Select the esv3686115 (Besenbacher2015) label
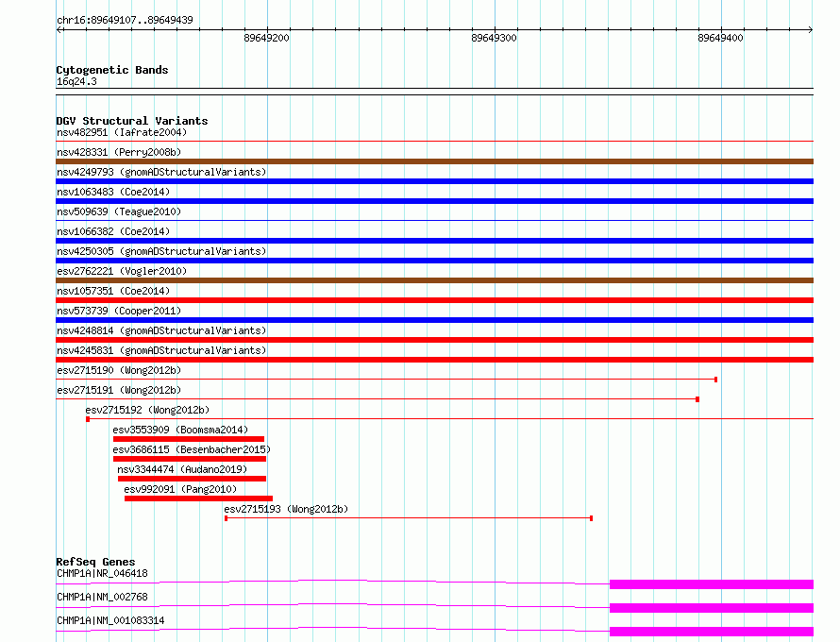The image size is (840, 642). (192, 449)
